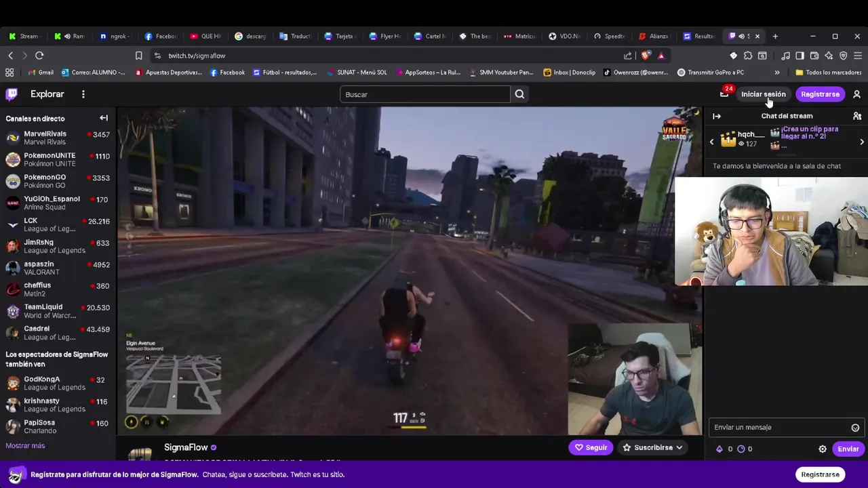Click the channel points clock icon

pos(741,449)
